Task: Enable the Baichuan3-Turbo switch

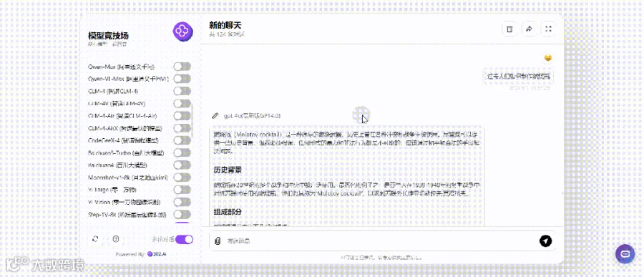Action: coord(182,153)
